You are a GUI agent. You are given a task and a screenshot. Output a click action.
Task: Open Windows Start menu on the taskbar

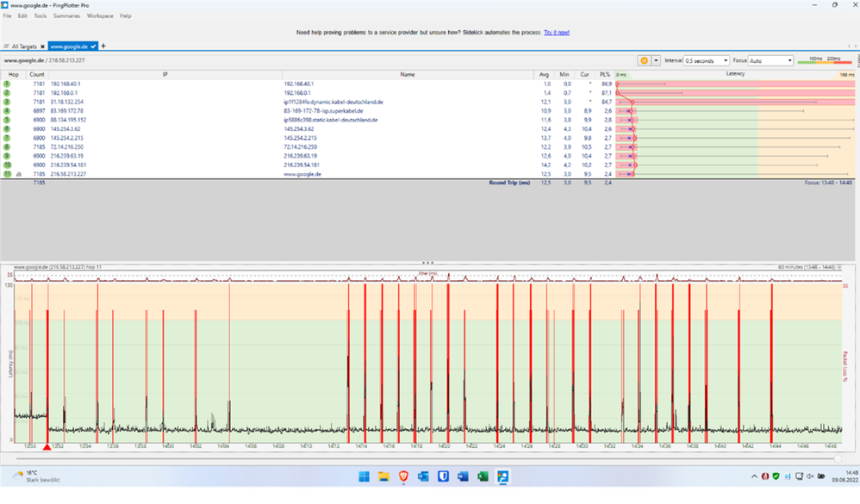364,476
